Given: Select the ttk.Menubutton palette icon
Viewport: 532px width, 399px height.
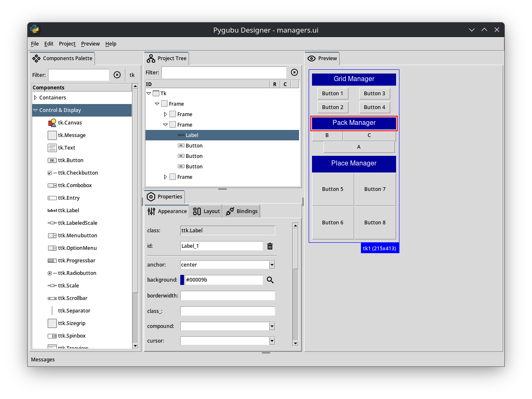Looking at the screenshot, I should pos(52,236).
